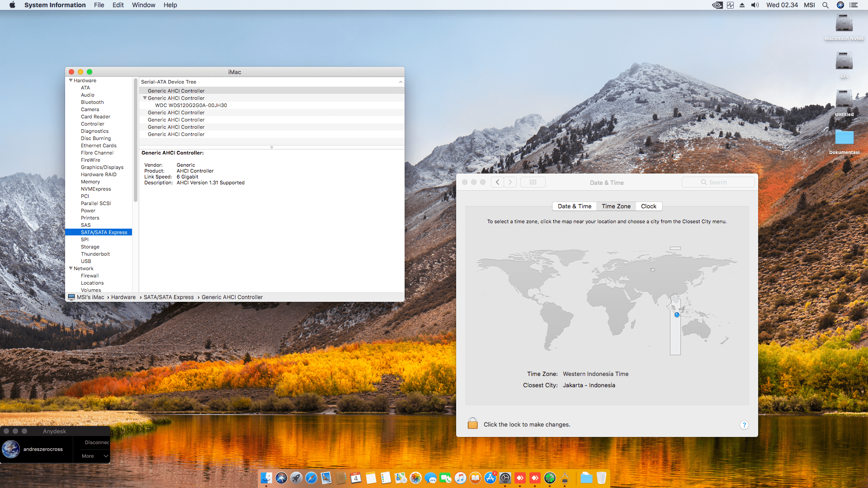Collapse the Network tree section
Screen dimensions: 868x488
point(71,268)
